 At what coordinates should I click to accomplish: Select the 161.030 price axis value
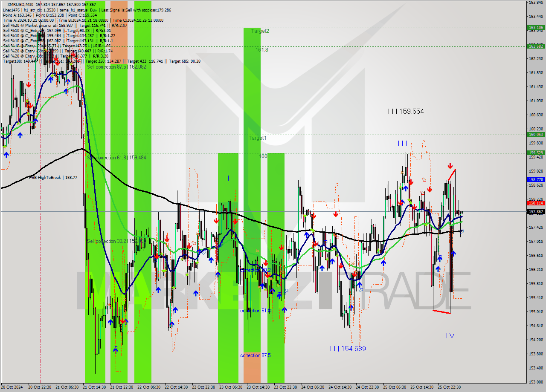point(536,101)
